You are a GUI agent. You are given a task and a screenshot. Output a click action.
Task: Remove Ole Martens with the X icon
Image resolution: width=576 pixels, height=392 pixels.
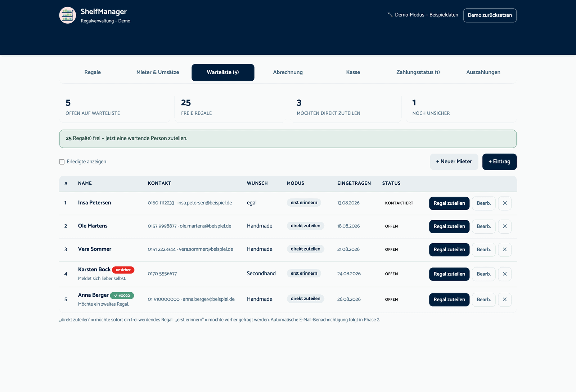click(x=505, y=226)
